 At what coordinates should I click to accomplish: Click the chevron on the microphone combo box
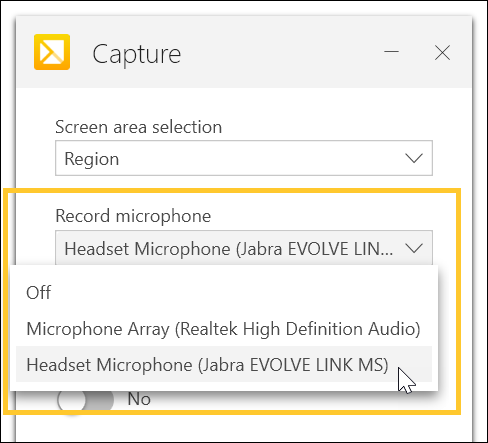tap(414, 248)
